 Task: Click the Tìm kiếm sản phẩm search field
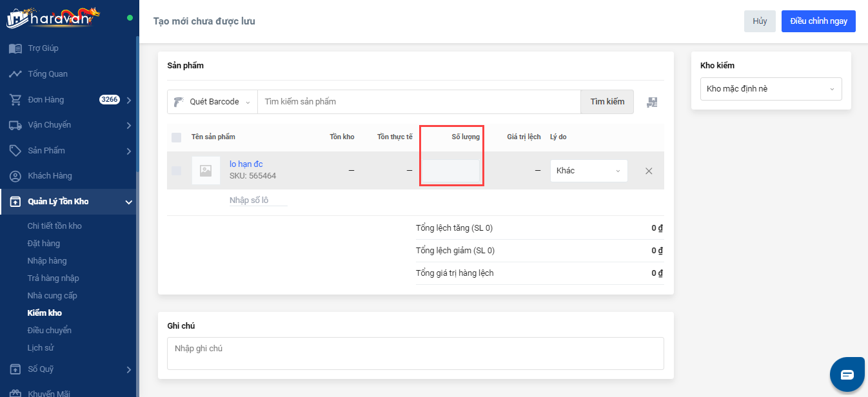[419, 102]
